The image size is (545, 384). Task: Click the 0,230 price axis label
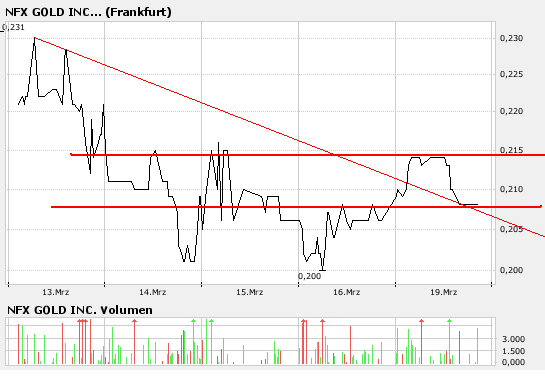pos(511,38)
